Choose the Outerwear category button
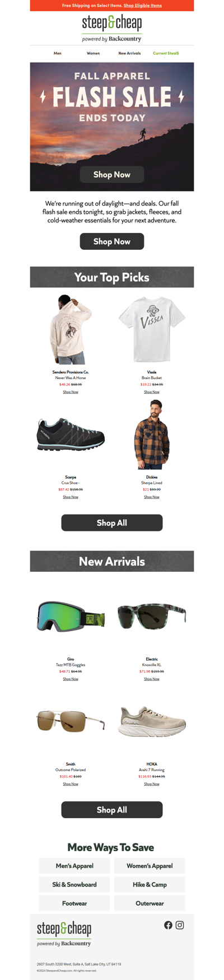This screenshot has height=980, width=224. pyautogui.click(x=150, y=903)
